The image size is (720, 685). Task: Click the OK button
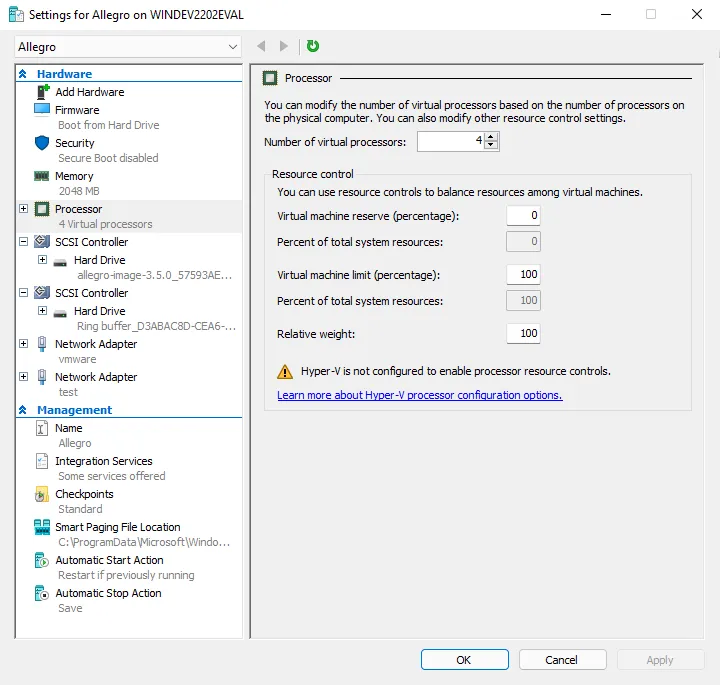[x=464, y=660]
